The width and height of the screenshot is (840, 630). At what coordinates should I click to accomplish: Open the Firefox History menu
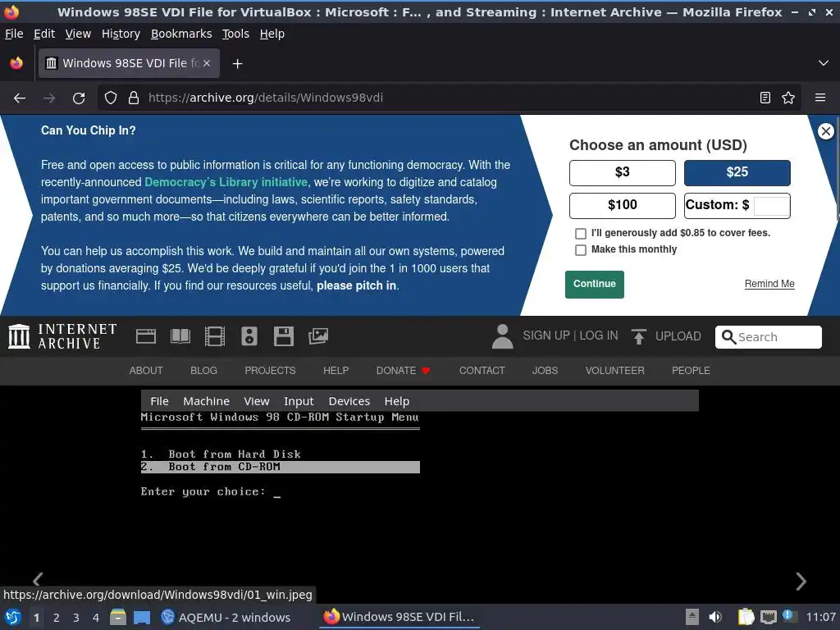121,34
